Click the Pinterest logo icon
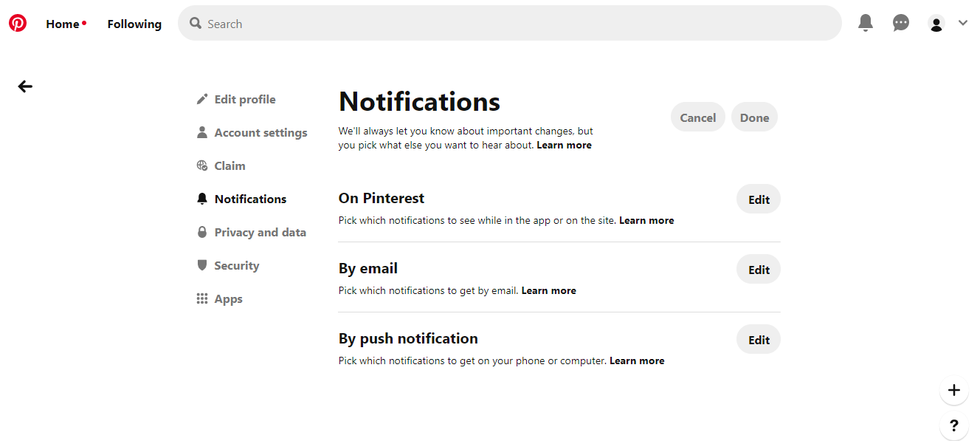 (x=18, y=24)
